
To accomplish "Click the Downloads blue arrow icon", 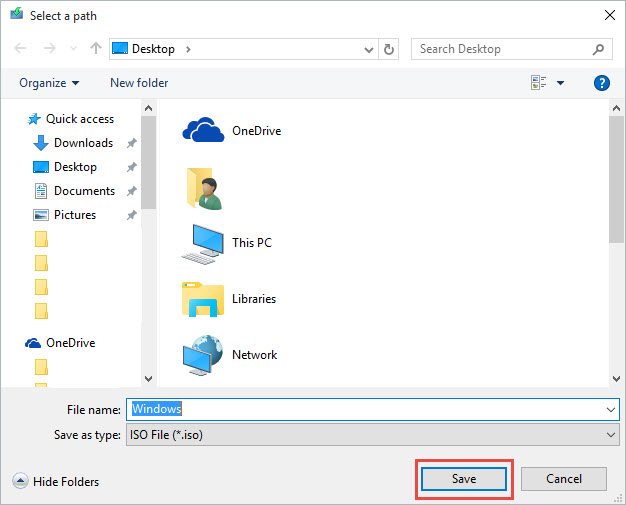I will (x=41, y=143).
